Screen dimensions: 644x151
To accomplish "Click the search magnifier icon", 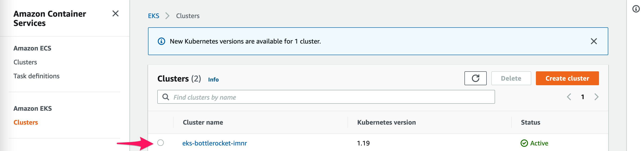I will pos(165,97).
